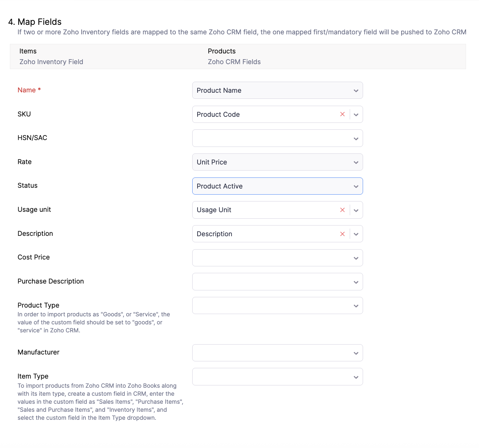Click chevron arrow in Product Name dropdown
This screenshot has width=479, height=448.
click(356, 90)
